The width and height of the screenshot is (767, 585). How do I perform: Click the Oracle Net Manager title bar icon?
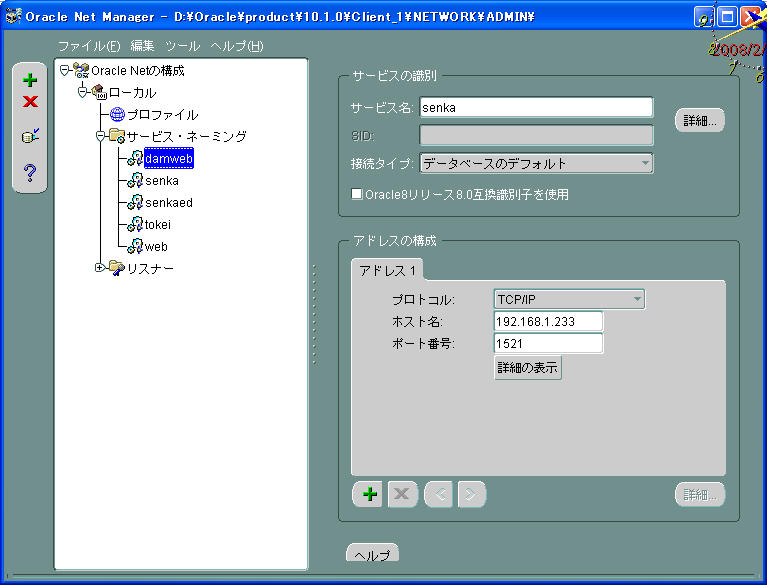pyautogui.click(x=13, y=16)
